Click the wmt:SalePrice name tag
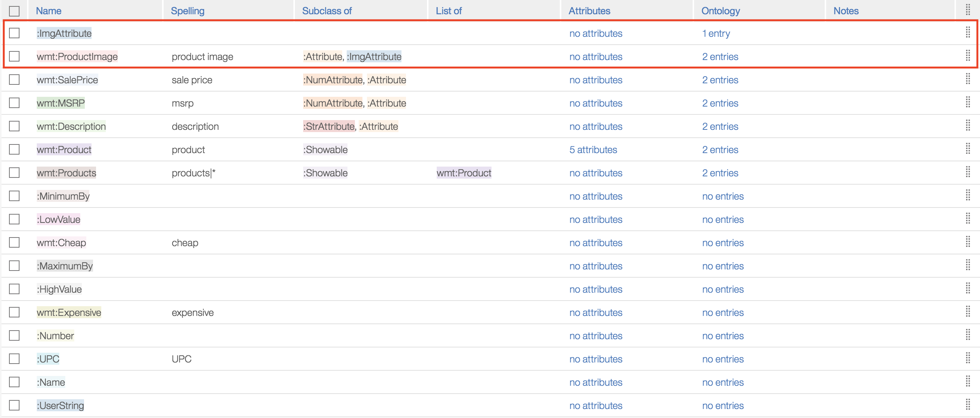The image size is (980, 418). pos(67,80)
